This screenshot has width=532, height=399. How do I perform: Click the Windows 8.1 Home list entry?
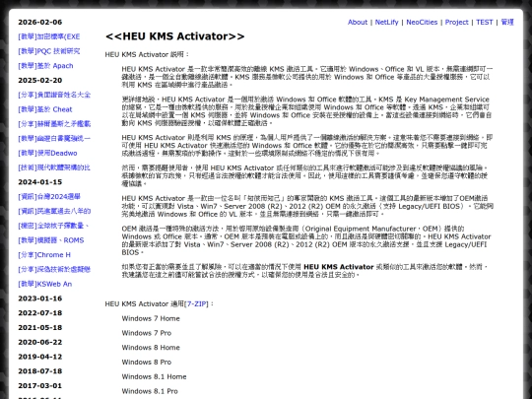tap(154, 376)
